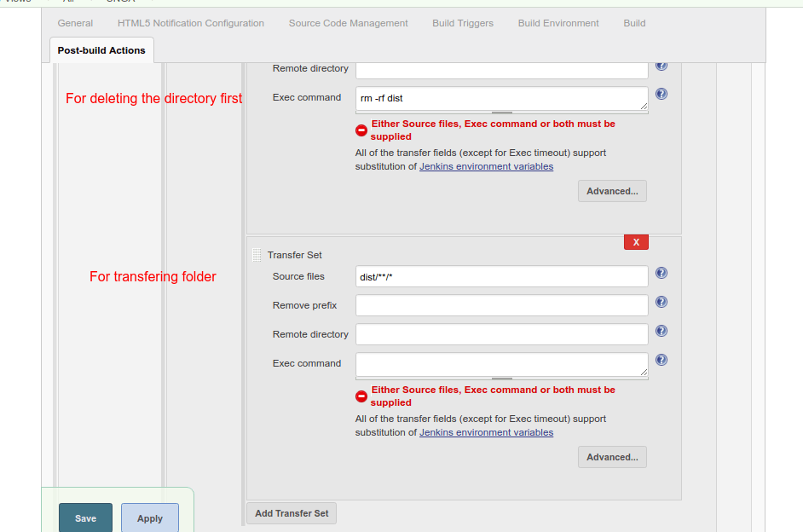
Task: Click Add Transfer Set
Action: click(291, 513)
